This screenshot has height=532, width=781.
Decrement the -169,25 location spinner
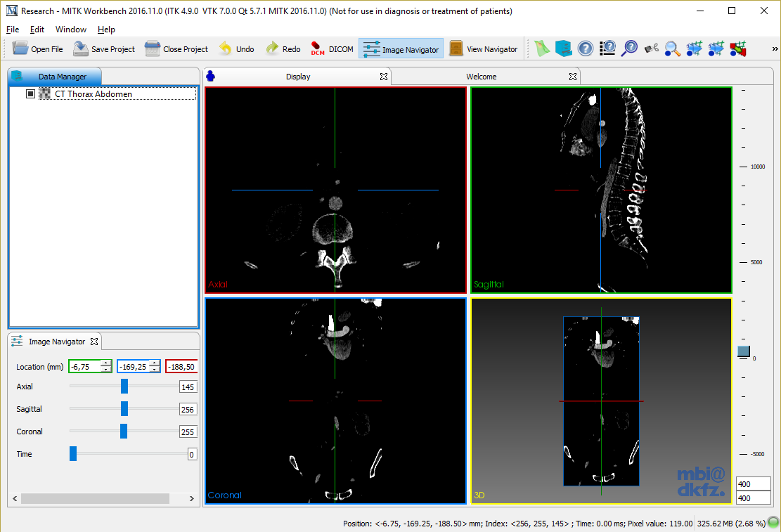(155, 370)
